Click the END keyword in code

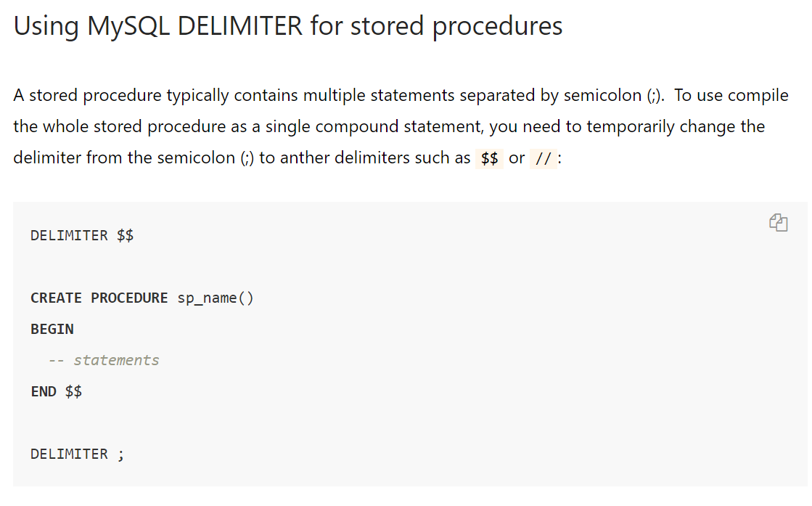44,391
